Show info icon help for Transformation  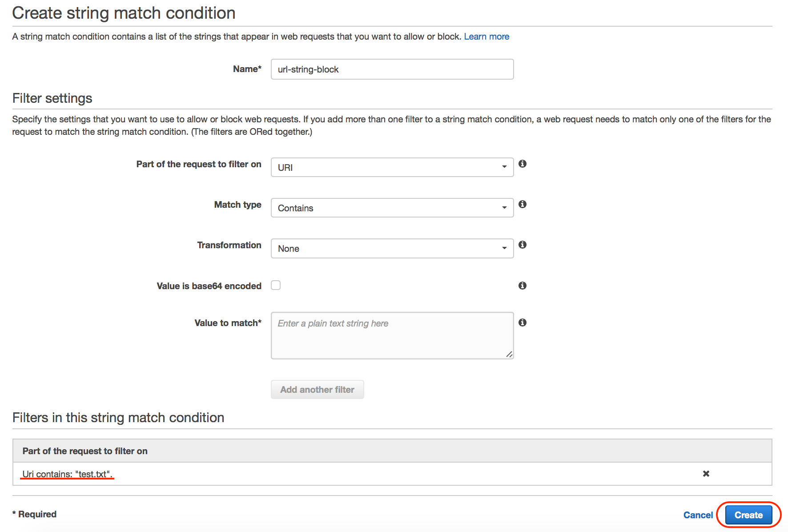point(523,245)
